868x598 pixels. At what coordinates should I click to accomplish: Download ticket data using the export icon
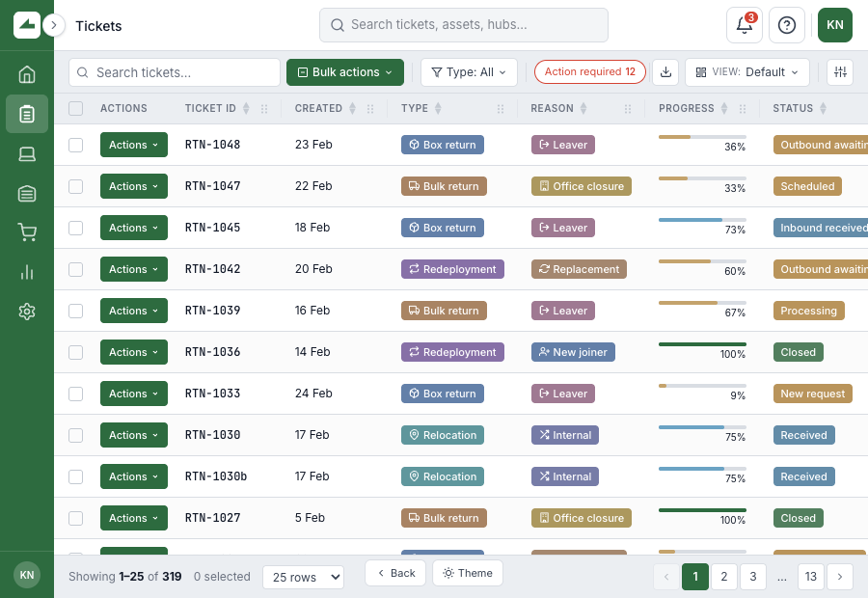click(x=665, y=72)
